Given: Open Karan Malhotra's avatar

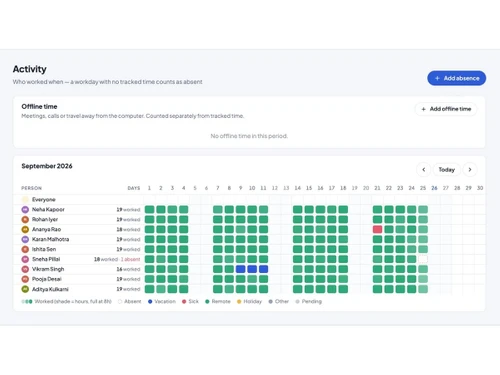Looking at the screenshot, I should [x=25, y=239].
